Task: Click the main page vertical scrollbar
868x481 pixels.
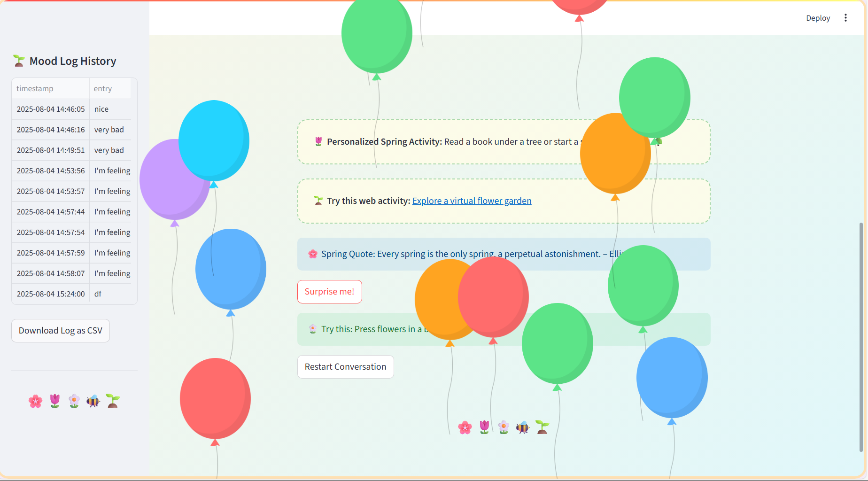Action: (861, 336)
